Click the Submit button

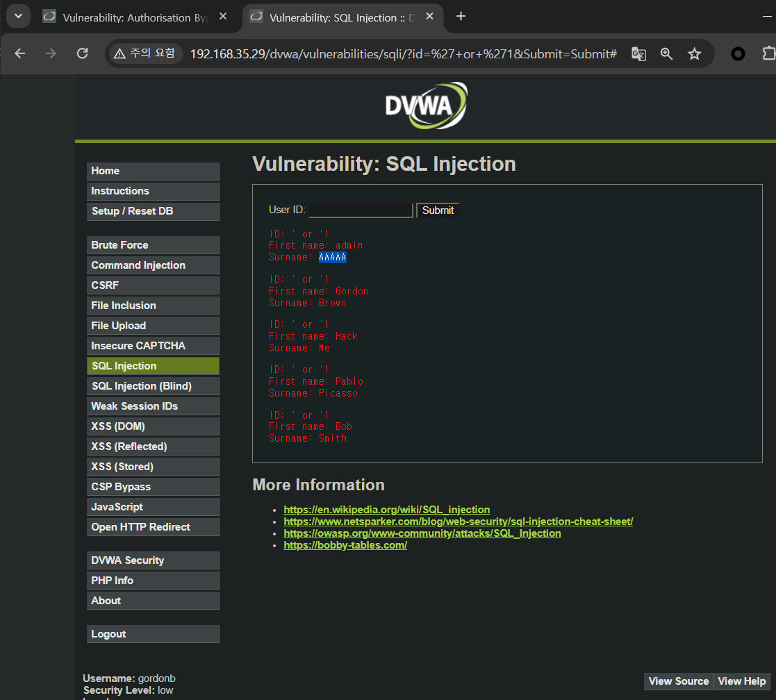438,210
